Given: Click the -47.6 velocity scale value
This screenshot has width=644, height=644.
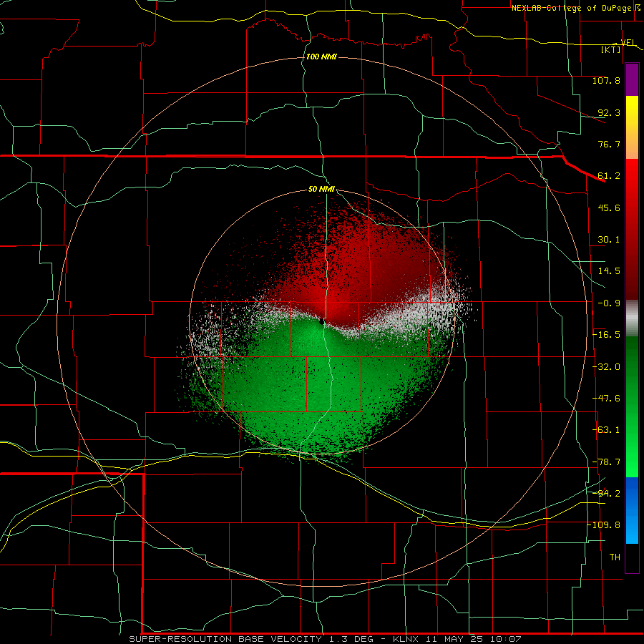Looking at the screenshot, I should point(606,399).
